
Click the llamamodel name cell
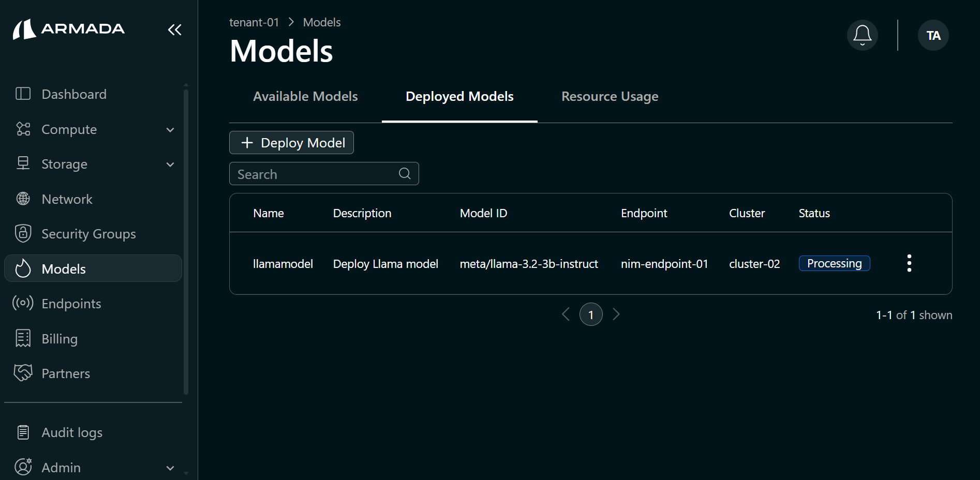[x=283, y=264]
